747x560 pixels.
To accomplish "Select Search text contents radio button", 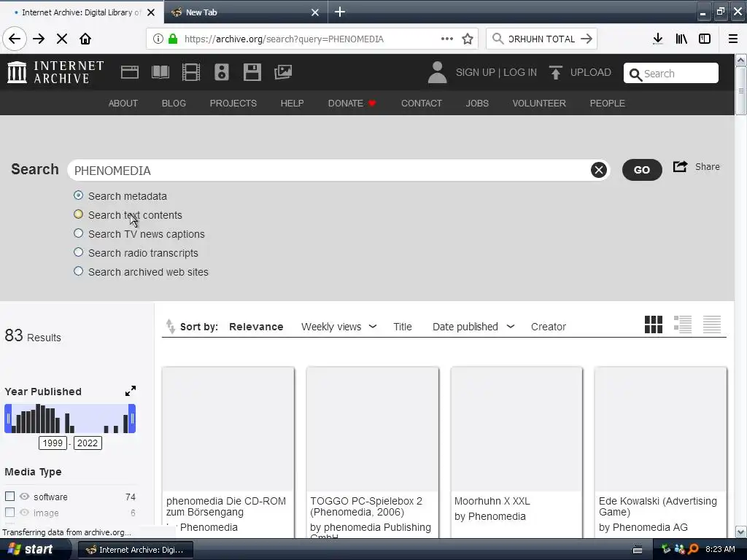I will 79,214.
